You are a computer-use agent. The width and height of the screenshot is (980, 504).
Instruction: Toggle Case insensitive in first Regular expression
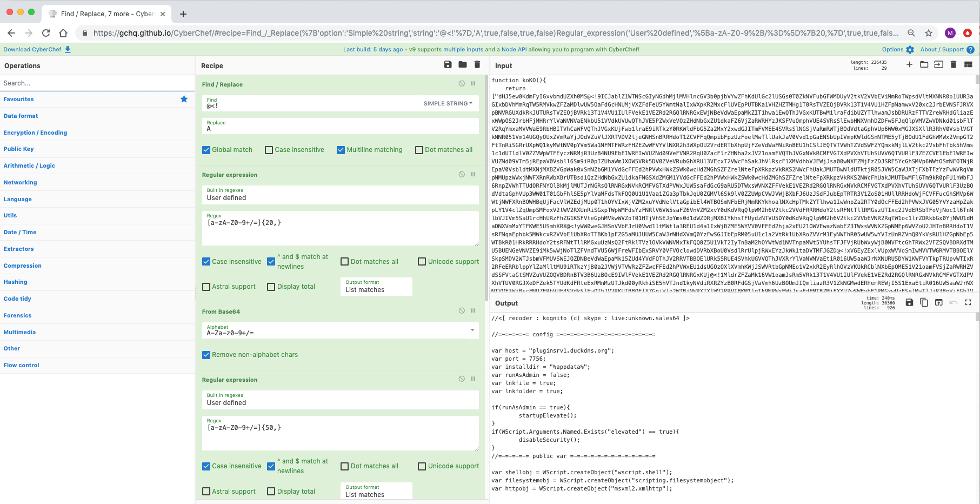[x=206, y=262]
